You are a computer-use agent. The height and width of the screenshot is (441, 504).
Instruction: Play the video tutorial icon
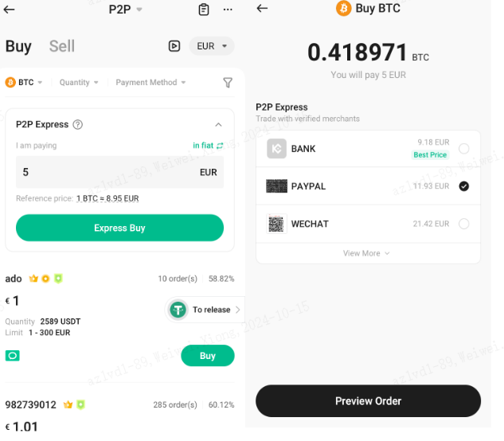coord(174,46)
